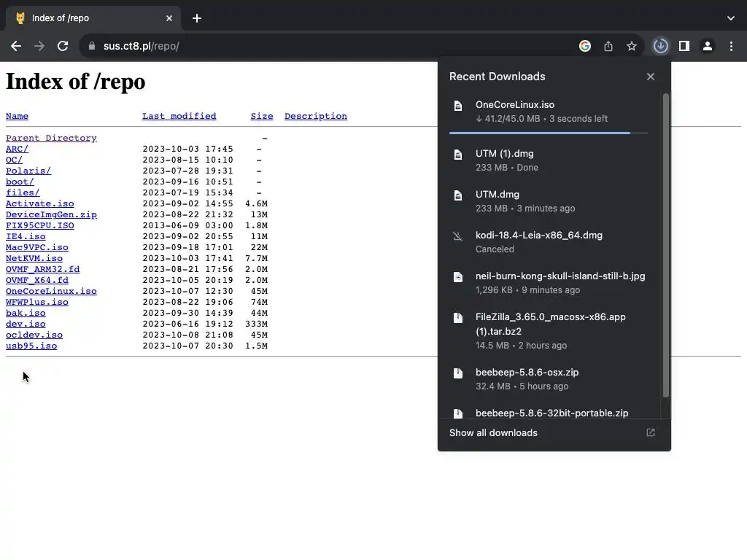The image size is (747, 560).
Task: Share this page via share icon
Action: point(608,46)
